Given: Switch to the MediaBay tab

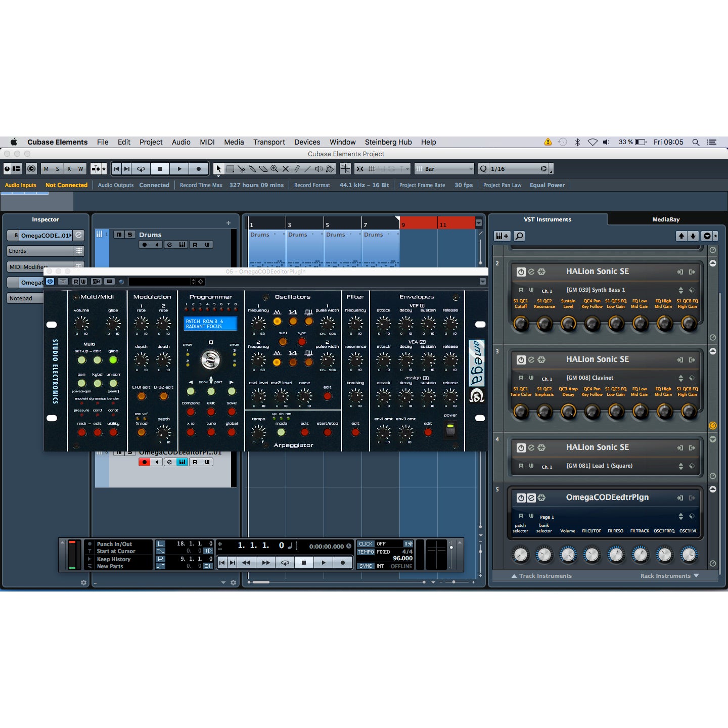Looking at the screenshot, I should click(x=665, y=219).
